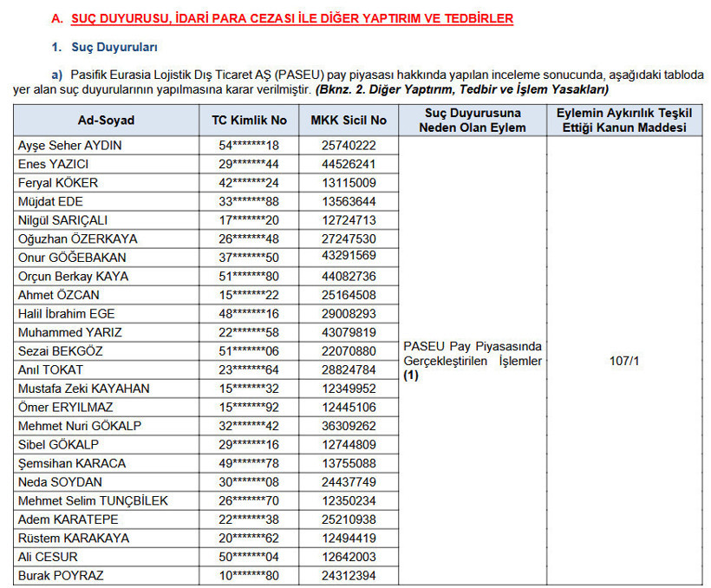Viewport: 711px width, 588px height.
Task: Click the name 'Onur GÖĞEBAKAN'
Action: [72, 258]
